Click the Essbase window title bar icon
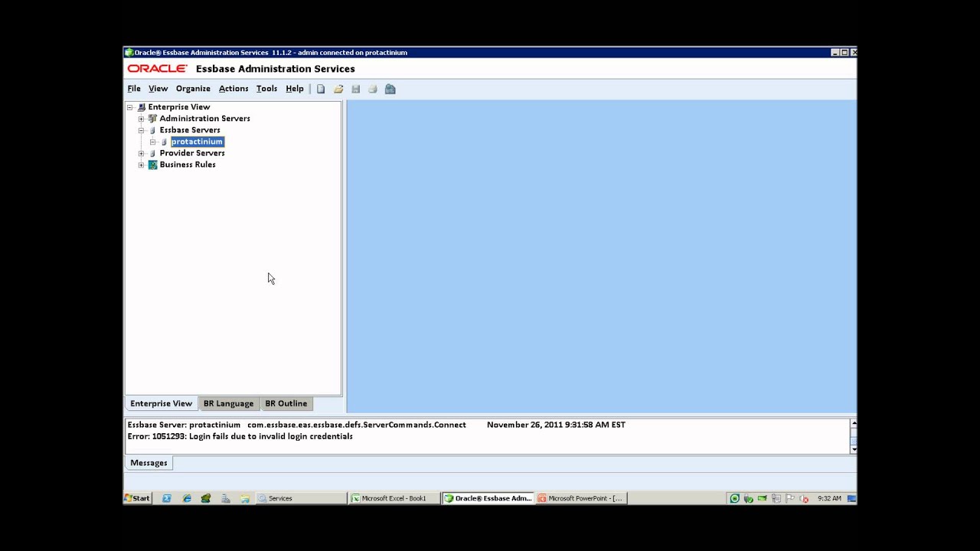This screenshot has height=551, width=980. pyautogui.click(x=129, y=53)
